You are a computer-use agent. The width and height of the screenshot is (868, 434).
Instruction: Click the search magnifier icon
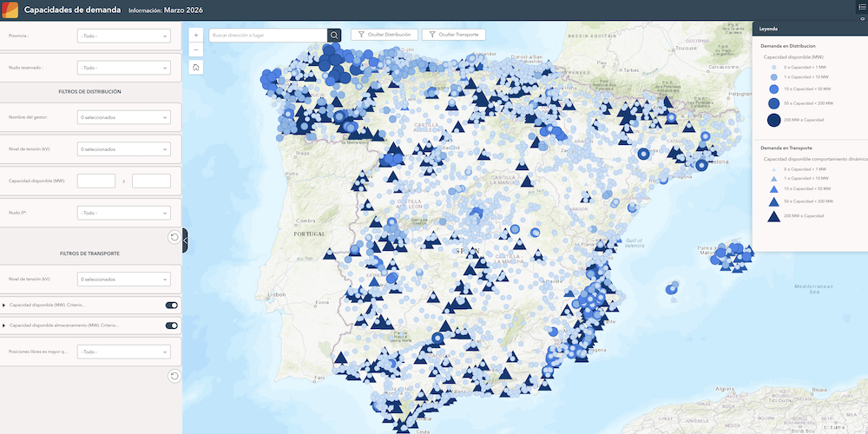(334, 35)
